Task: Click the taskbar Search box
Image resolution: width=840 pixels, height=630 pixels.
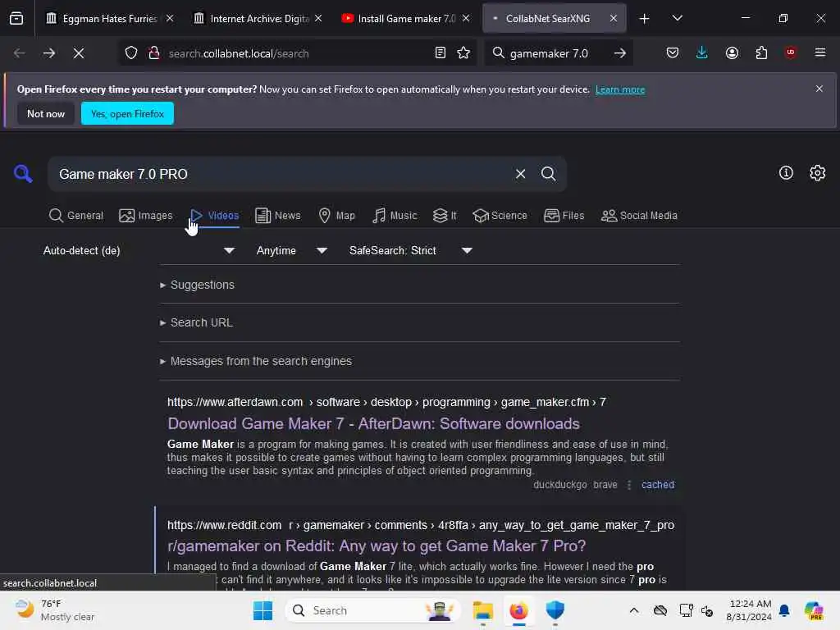Action: point(373,610)
